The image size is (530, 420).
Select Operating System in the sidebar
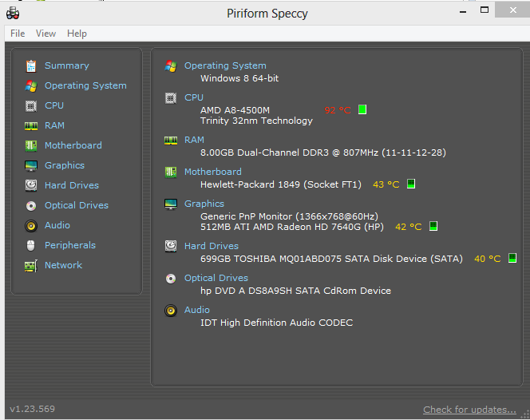[85, 86]
